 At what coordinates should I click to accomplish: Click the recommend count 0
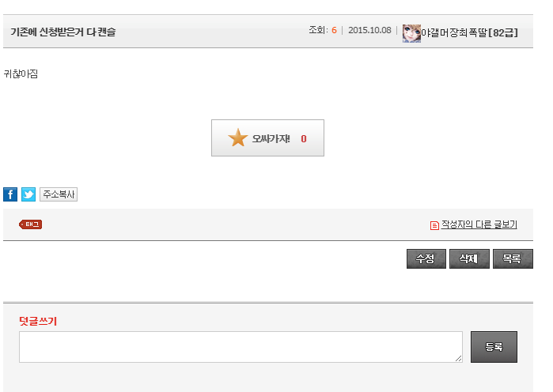click(304, 139)
